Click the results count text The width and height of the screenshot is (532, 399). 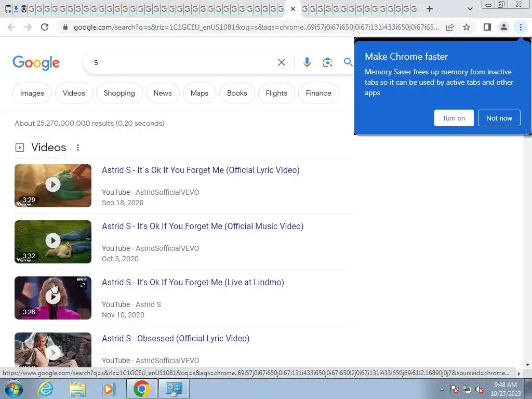(89, 123)
